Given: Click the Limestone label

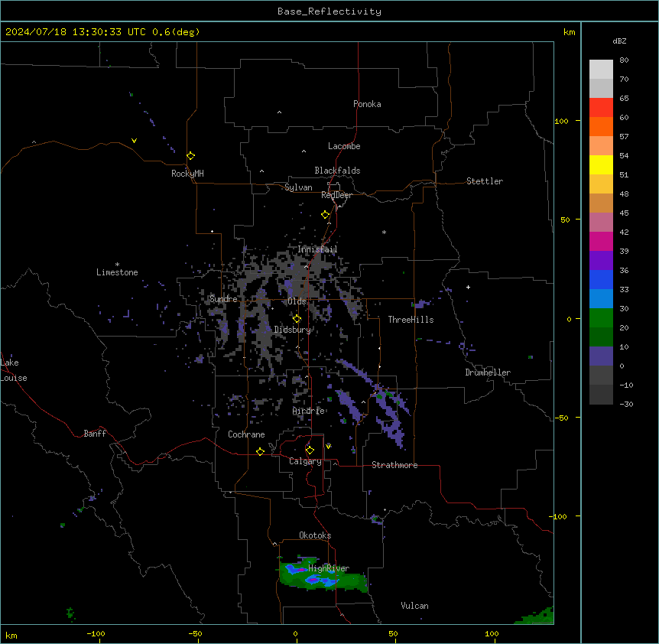Looking at the screenshot, I should click(117, 272).
